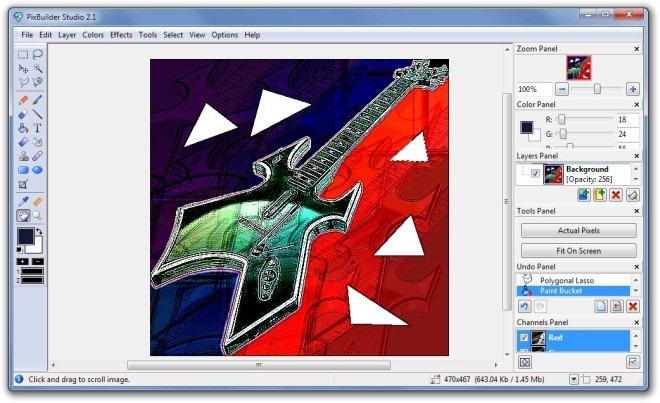Select the Line tool
Image resolution: width=660 pixels, height=403 pixels.
point(37,114)
